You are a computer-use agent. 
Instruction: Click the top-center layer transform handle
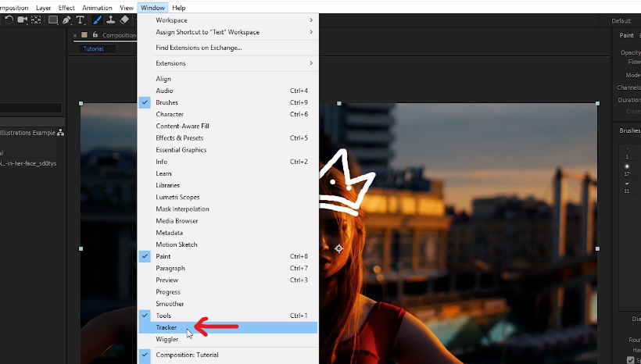(339, 104)
